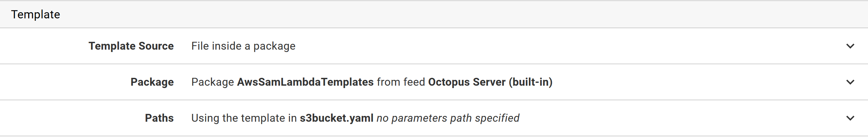Click the Package row label
The width and height of the screenshot is (868, 137).
point(152,82)
